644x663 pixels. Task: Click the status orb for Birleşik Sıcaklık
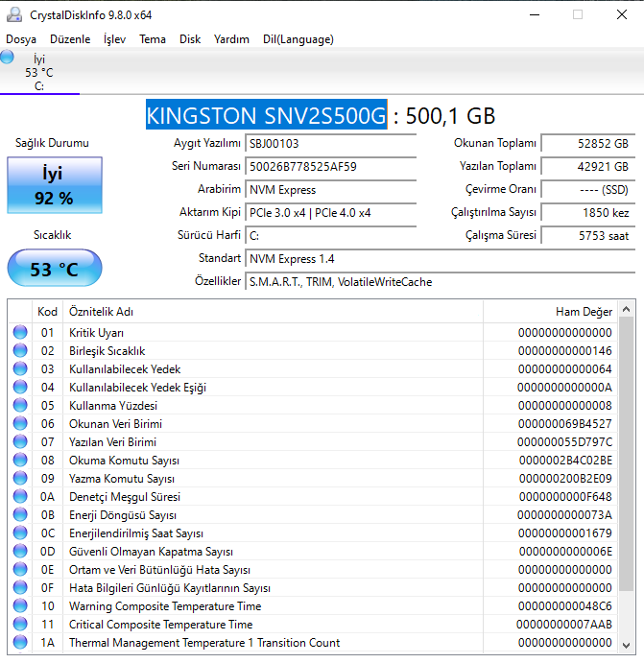tap(20, 350)
